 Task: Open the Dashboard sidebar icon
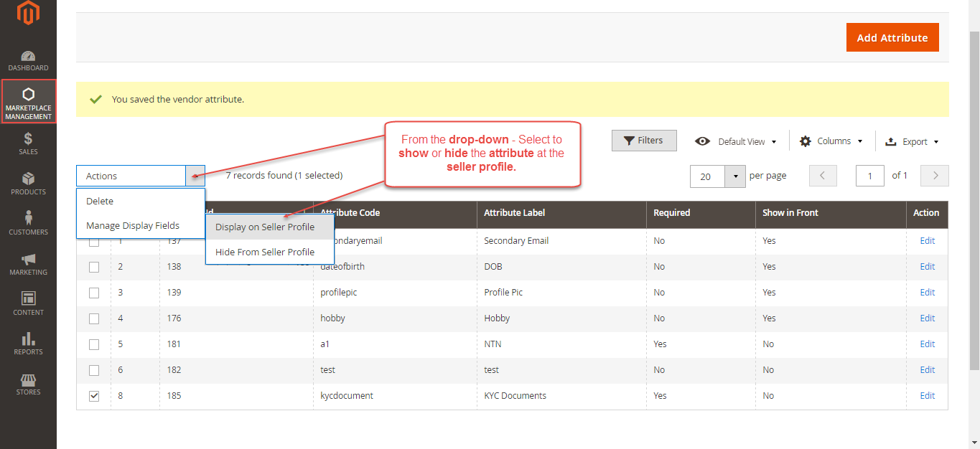tap(28, 60)
